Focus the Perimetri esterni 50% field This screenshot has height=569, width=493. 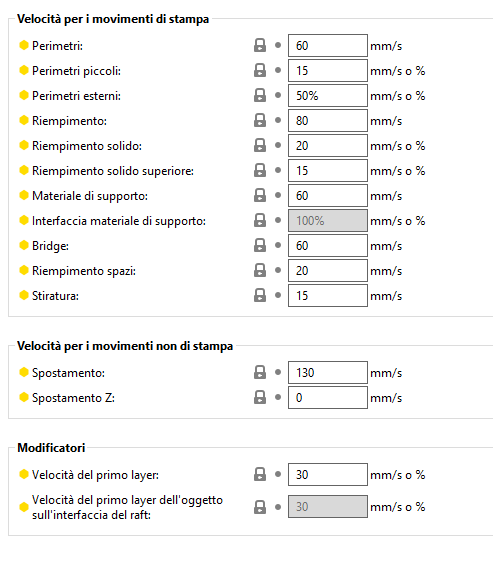point(328,95)
